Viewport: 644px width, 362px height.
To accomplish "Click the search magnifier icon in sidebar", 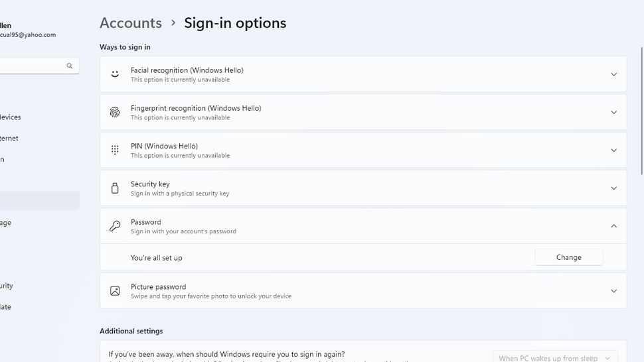I will coord(70,66).
